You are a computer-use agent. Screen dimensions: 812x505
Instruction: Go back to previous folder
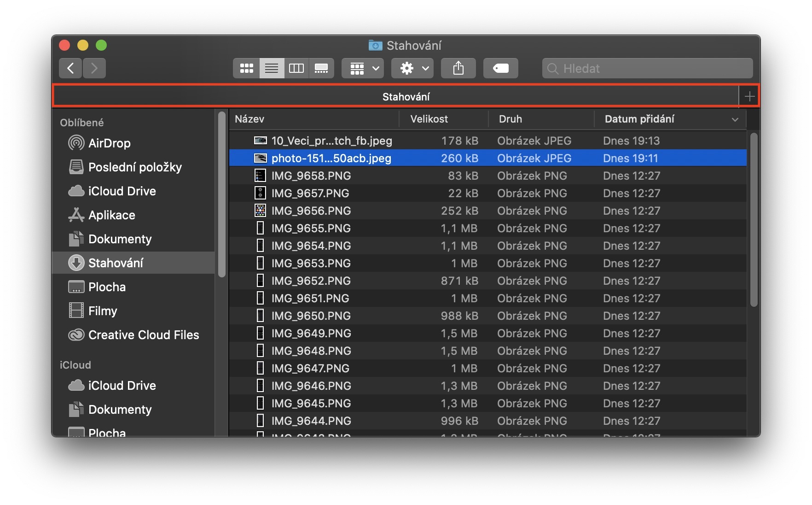click(70, 69)
